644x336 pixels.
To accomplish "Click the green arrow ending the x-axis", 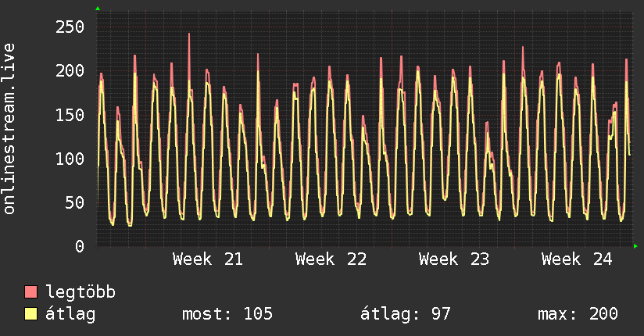I will [635, 246].
